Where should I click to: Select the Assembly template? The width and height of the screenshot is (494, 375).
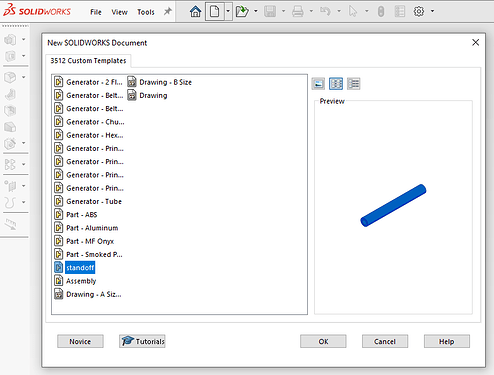(75, 281)
